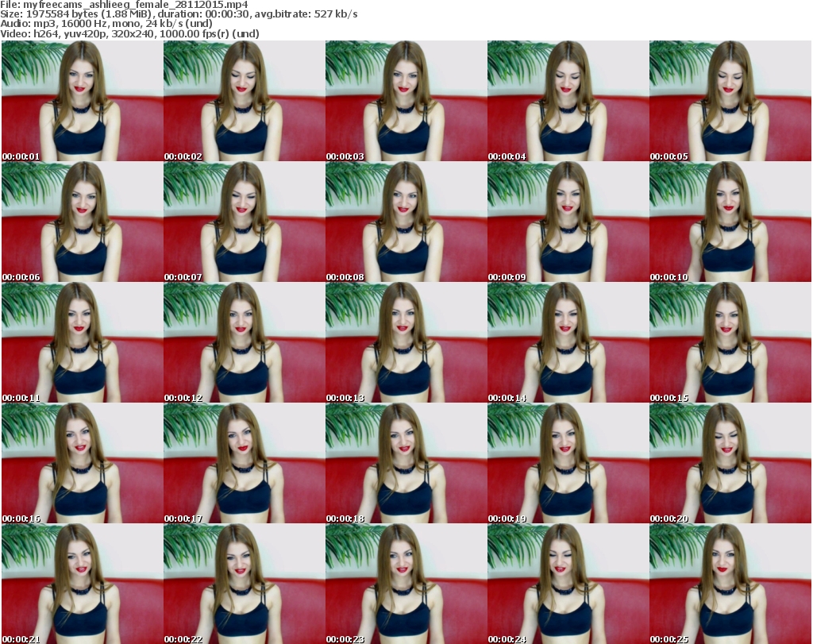Open the thumbnail frame stamped 00:00:13
The image size is (813, 644).
pos(406,342)
